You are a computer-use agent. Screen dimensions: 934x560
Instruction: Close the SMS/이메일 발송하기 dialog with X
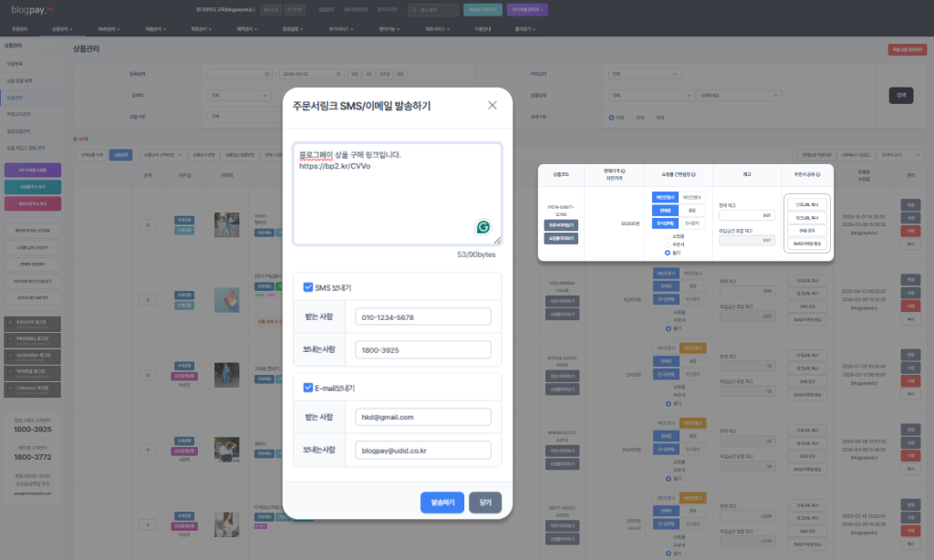pos(492,105)
